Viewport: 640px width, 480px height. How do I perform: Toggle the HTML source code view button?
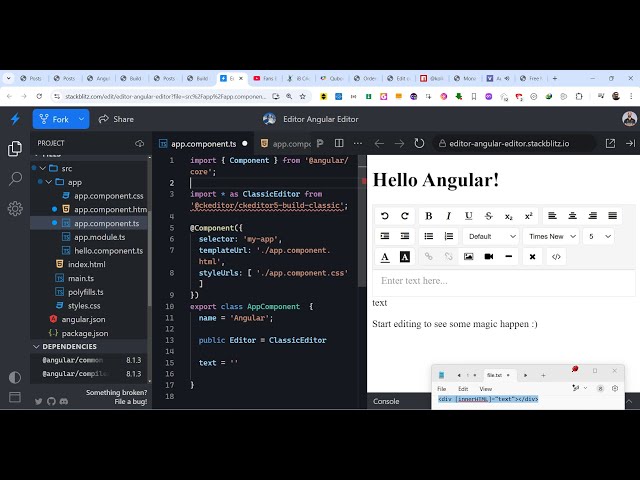(557, 257)
